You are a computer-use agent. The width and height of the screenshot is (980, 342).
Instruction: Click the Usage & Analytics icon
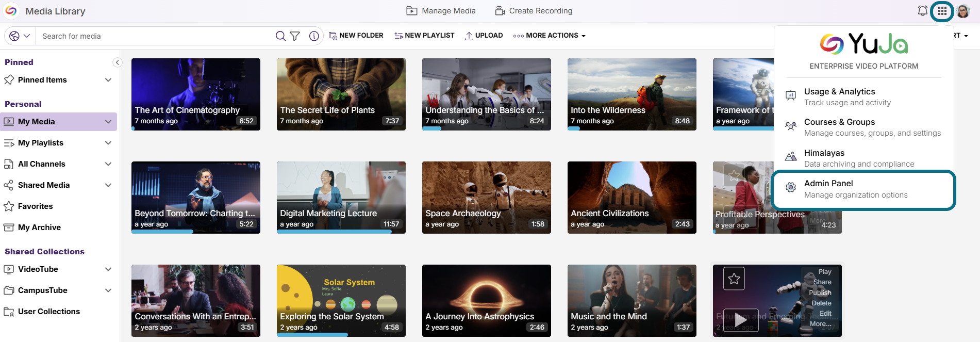point(791,96)
